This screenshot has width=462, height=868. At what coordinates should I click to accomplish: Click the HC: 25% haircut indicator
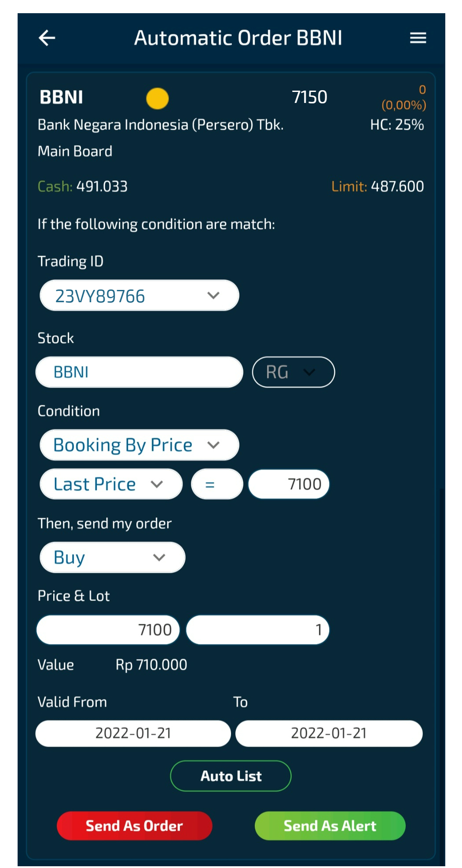396,125
